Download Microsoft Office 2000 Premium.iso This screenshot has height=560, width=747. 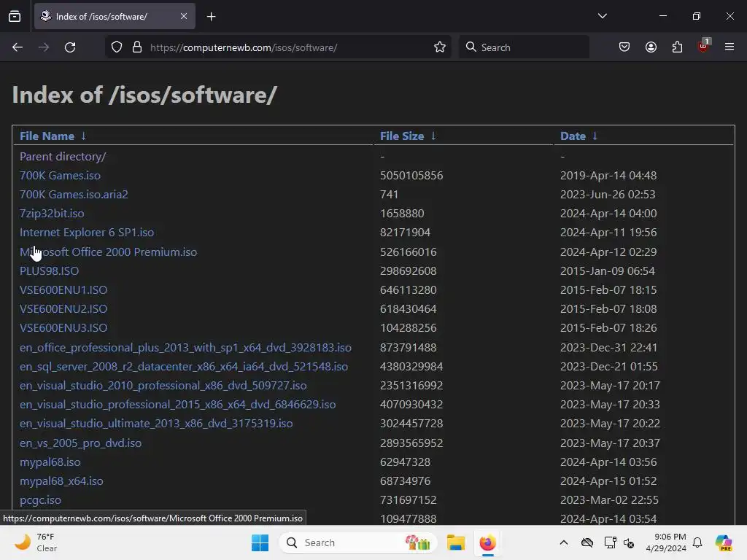coord(108,252)
